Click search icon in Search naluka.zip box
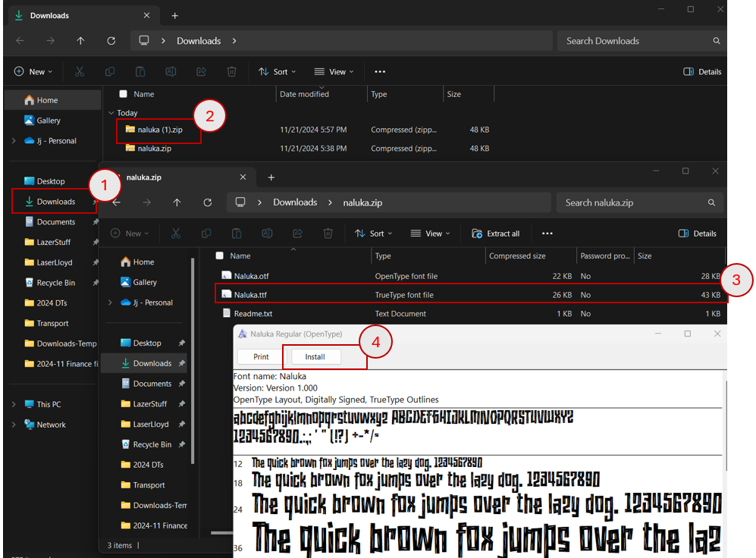756x558 pixels. click(x=711, y=203)
